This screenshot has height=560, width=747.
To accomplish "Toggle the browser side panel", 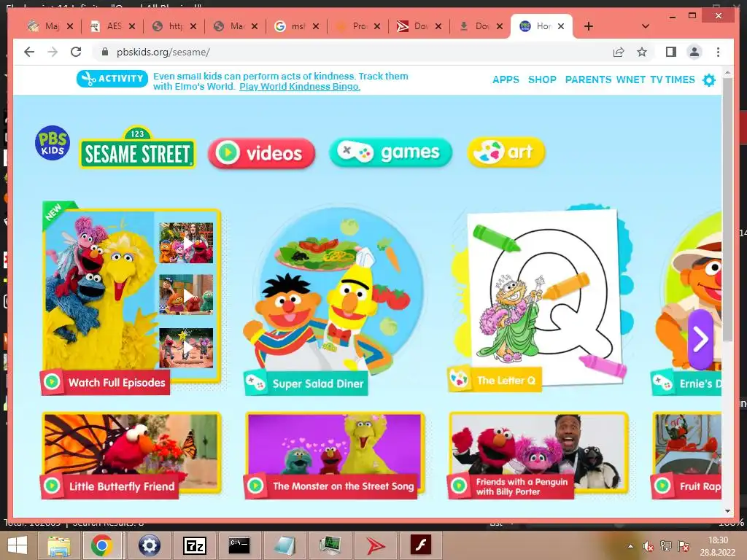I will [671, 52].
